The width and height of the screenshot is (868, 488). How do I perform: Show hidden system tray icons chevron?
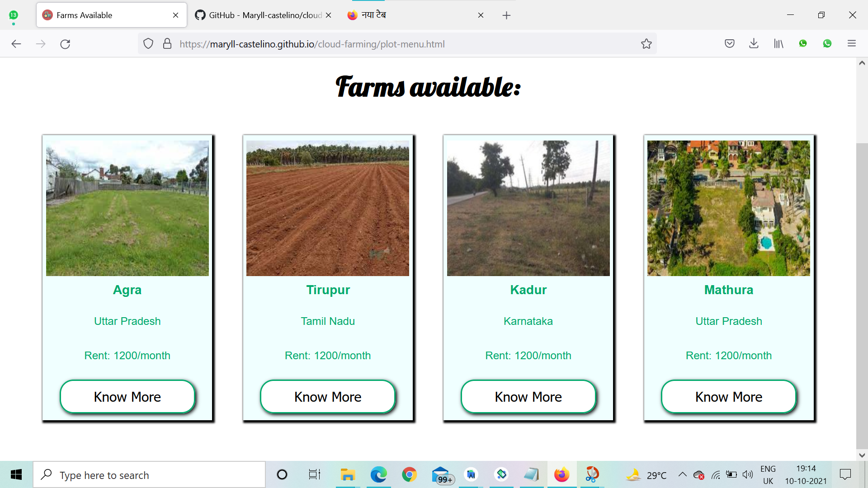tap(682, 474)
